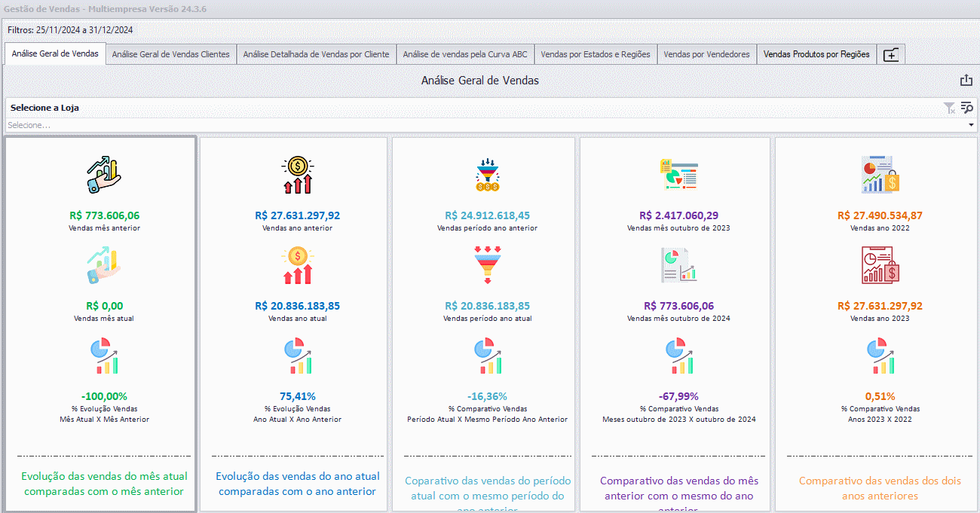Click coin icon above Vendas ano anterior

tap(298, 175)
